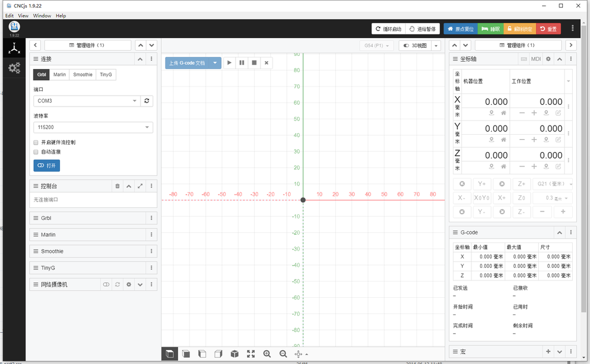
Task: Click the blue homing button
Action: click(460, 29)
